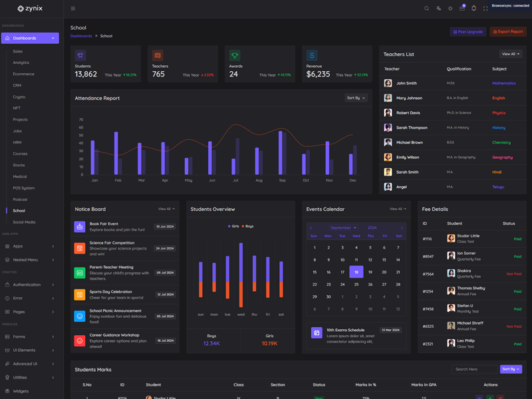Open the September month dropdown in calendar
532x399 pixels.
[x=343, y=227]
